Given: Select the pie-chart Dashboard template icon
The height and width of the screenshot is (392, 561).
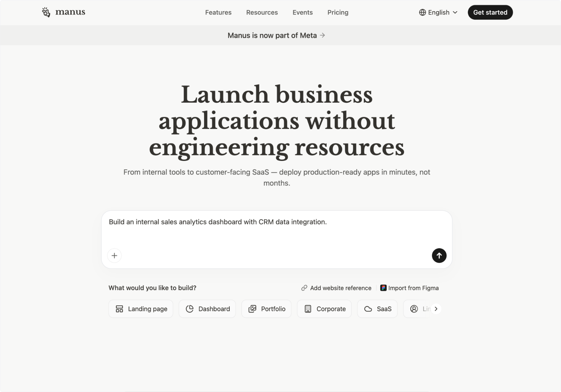Looking at the screenshot, I should click(x=190, y=309).
